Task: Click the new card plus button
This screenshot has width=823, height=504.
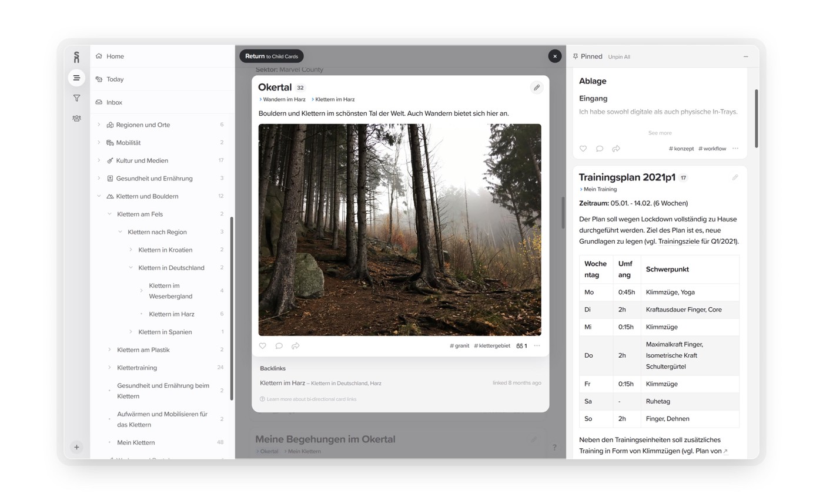Action: click(x=76, y=446)
